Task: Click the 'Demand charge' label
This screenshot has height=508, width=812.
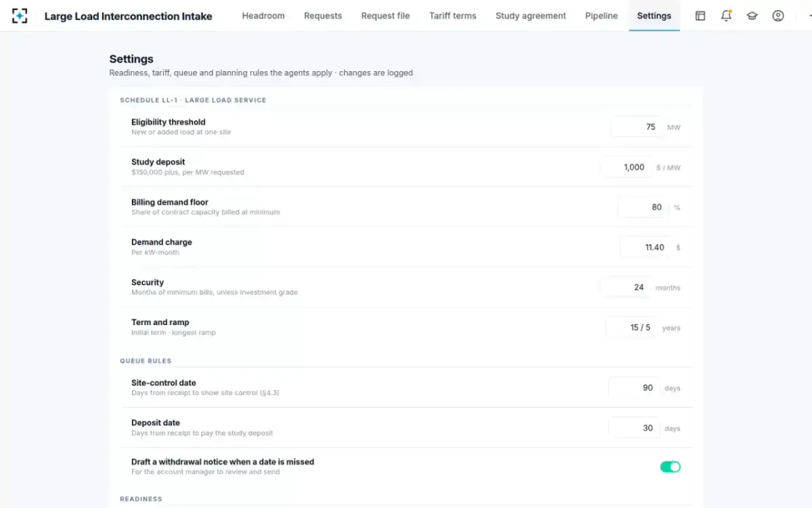Action: pos(162,242)
